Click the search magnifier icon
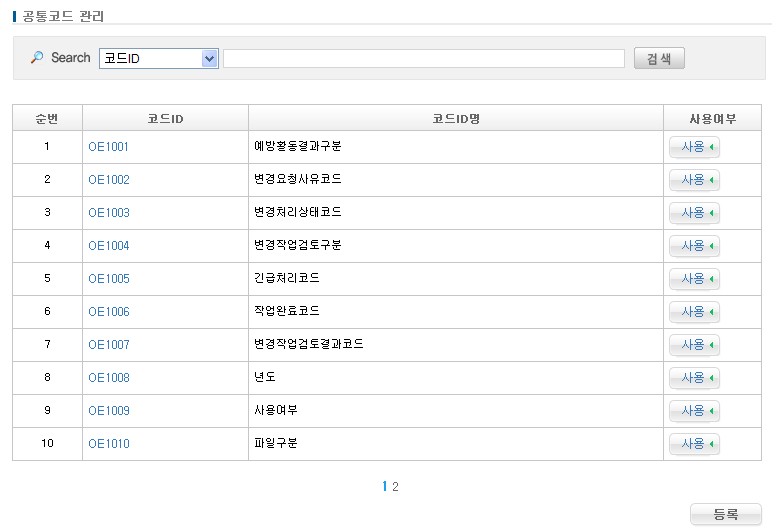 [x=37, y=58]
